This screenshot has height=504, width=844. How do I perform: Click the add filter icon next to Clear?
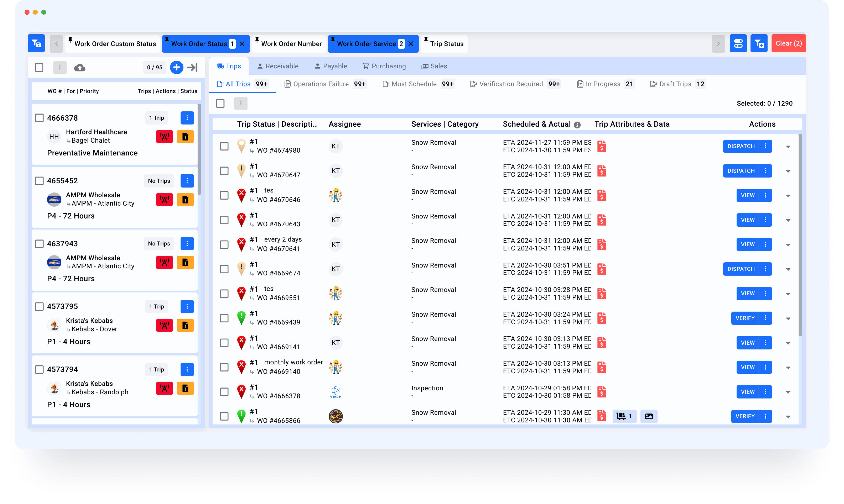point(759,43)
